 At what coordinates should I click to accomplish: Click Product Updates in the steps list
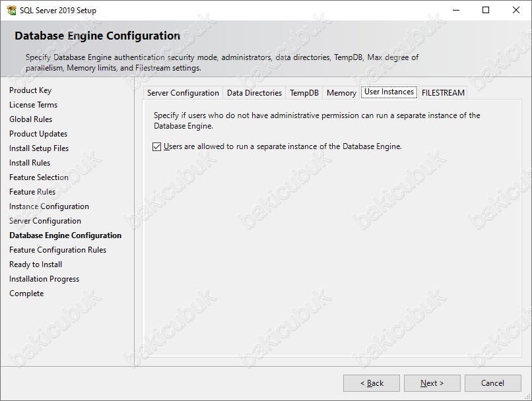click(x=38, y=134)
